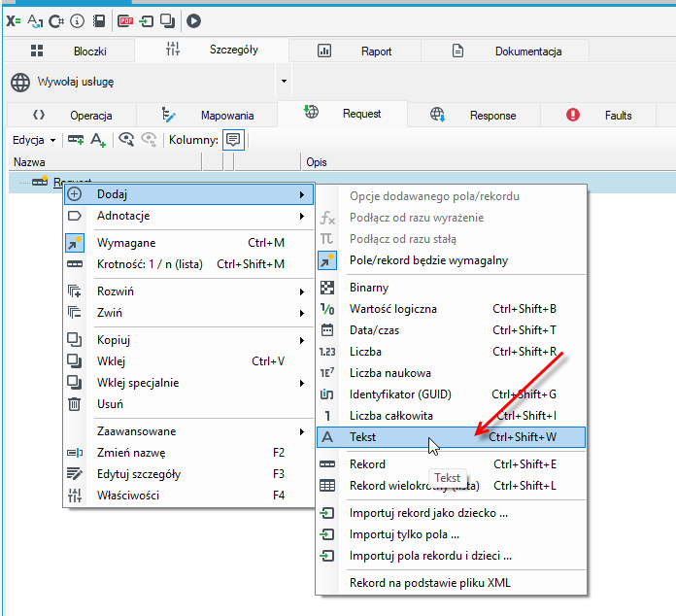
Task: Add an Identyfikator (GUID) field
Action: coord(451,394)
